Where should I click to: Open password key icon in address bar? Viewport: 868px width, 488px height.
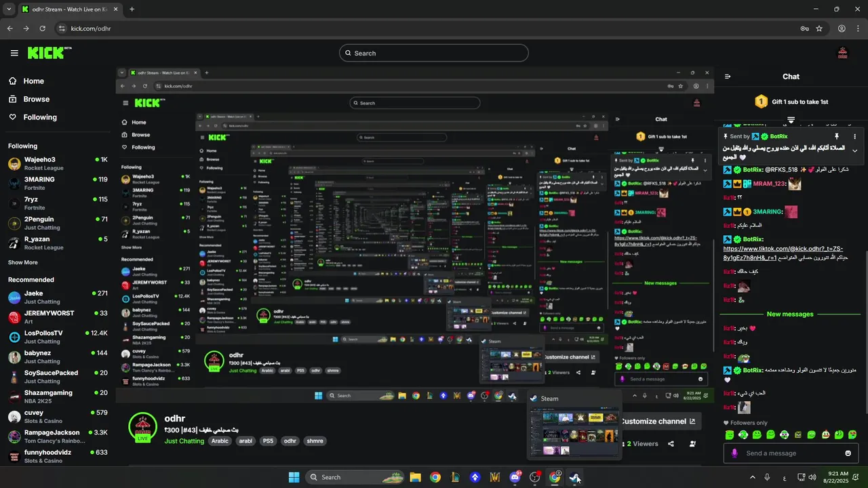(804, 28)
